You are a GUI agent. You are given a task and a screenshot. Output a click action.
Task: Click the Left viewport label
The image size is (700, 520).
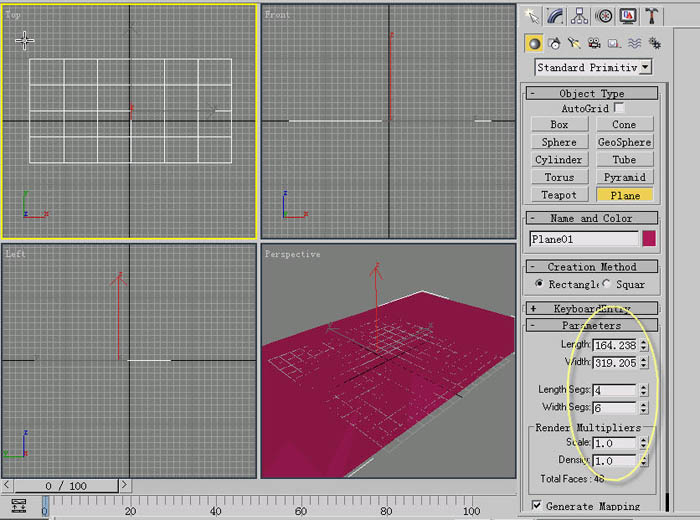point(15,254)
